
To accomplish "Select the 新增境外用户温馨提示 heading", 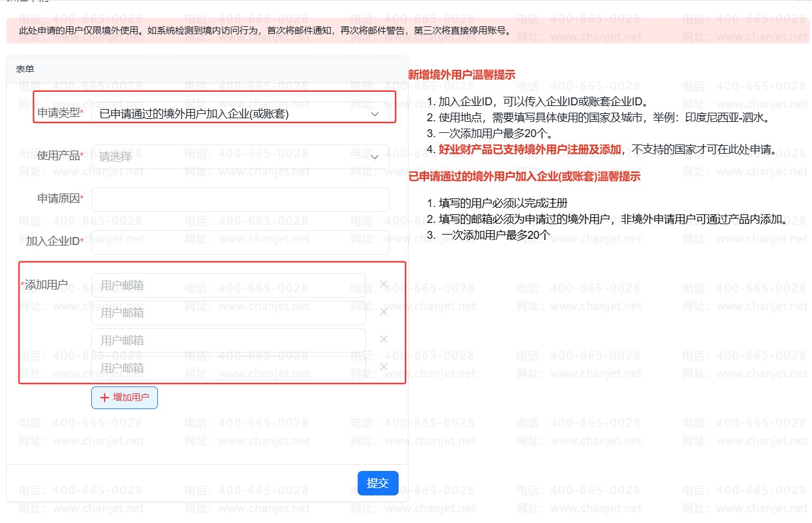I will pos(461,74).
